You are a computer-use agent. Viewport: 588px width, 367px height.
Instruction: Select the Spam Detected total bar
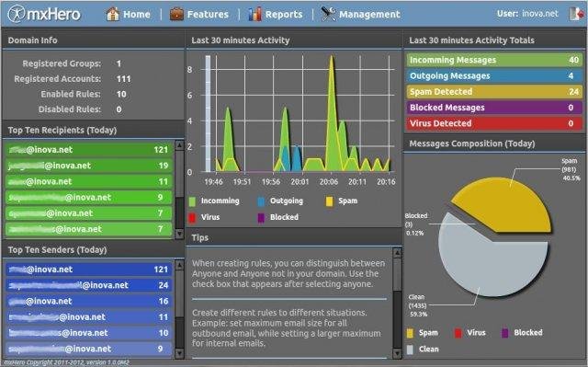pyautogui.click(x=494, y=92)
